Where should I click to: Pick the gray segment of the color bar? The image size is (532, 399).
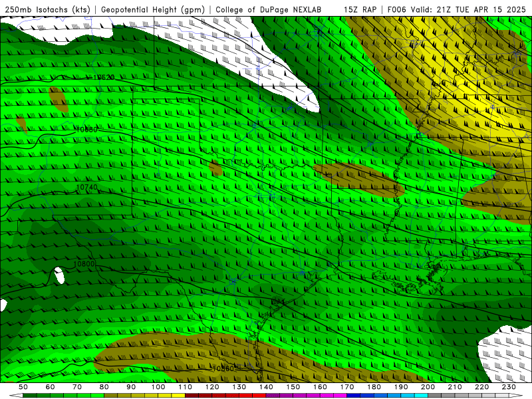click(435, 396)
